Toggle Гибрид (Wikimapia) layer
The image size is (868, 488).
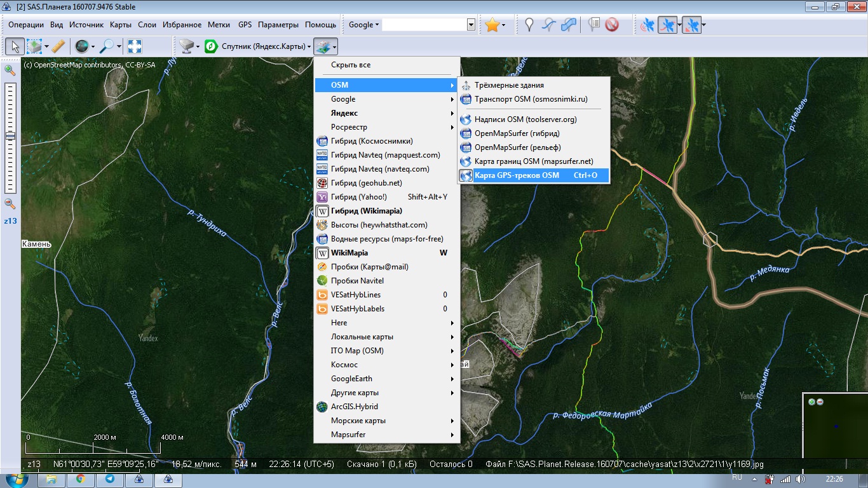point(387,211)
